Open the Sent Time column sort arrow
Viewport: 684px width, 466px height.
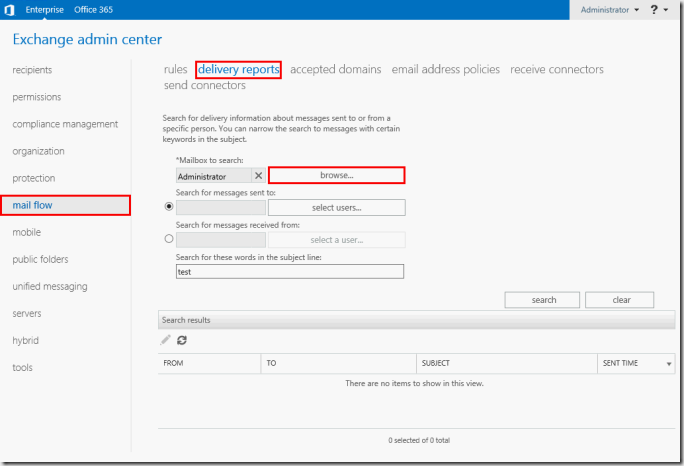coord(668,363)
